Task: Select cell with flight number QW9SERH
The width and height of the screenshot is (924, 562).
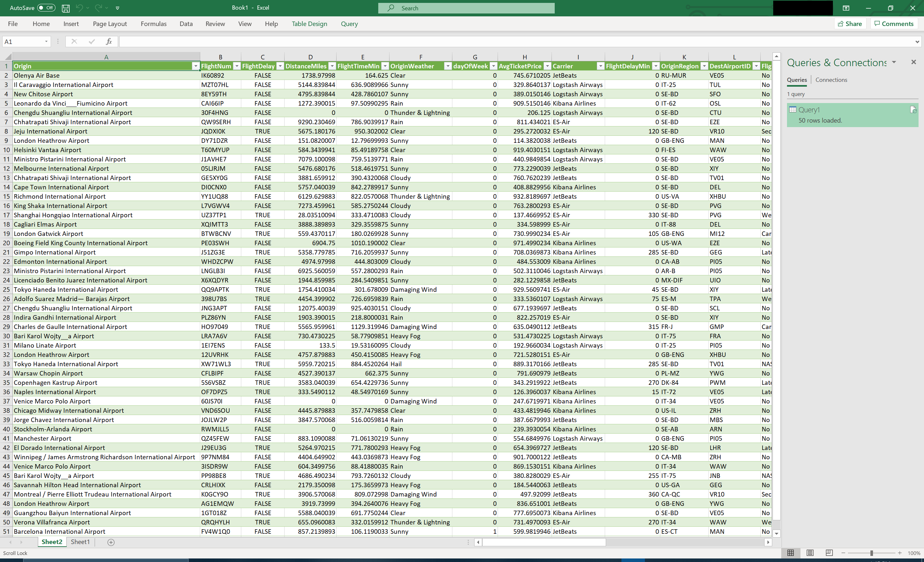Action: 220,122
